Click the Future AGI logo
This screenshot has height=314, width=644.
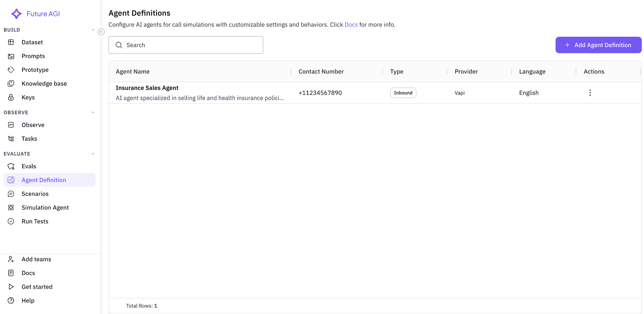click(16, 14)
